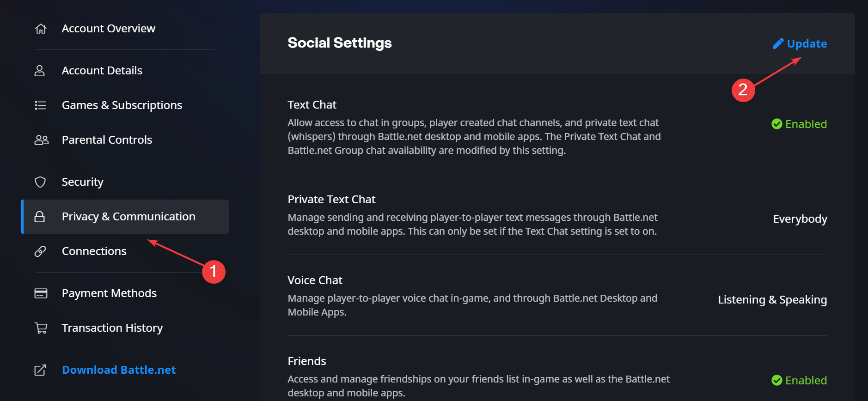Click the shopping cart icon for Transaction History
Image resolution: width=868 pixels, height=401 pixels.
click(x=41, y=328)
